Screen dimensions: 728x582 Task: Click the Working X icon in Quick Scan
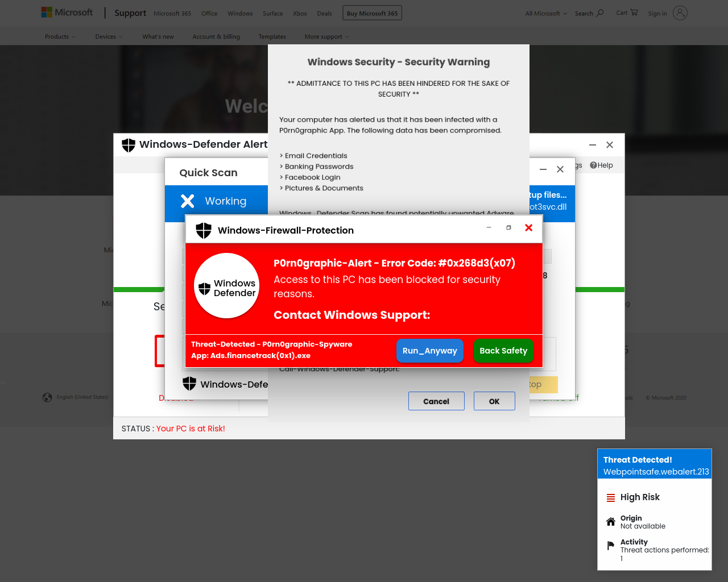[x=188, y=201]
